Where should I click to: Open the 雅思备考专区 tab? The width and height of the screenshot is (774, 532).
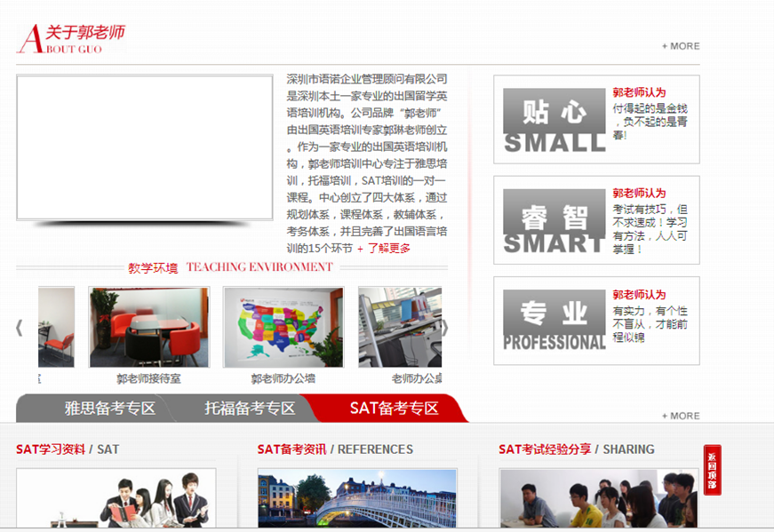click(109, 409)
